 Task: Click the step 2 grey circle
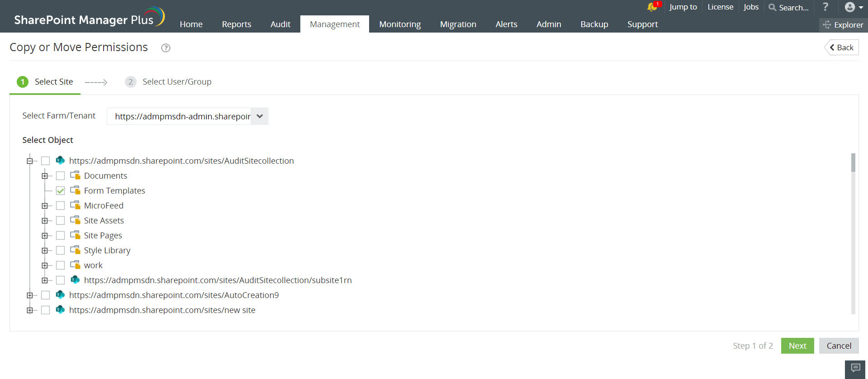tap(131, 82)
